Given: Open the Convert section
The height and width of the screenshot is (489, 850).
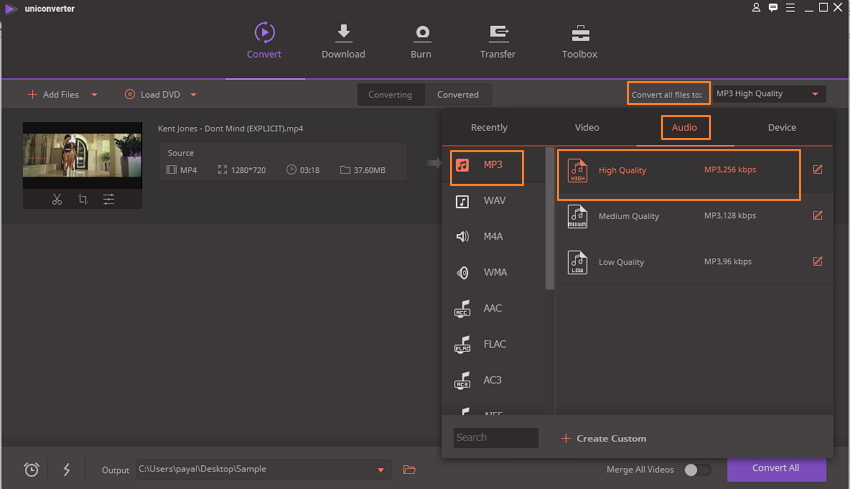Looking at the screenshot, I should point(264,41).
